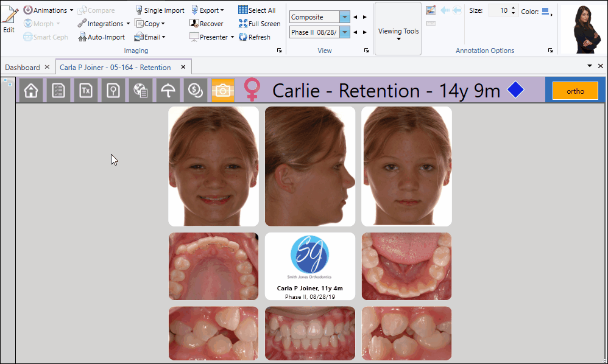Screen dimensions: 608x364
Task: Toggle Full Screen view
Action: tap(259, 24)
